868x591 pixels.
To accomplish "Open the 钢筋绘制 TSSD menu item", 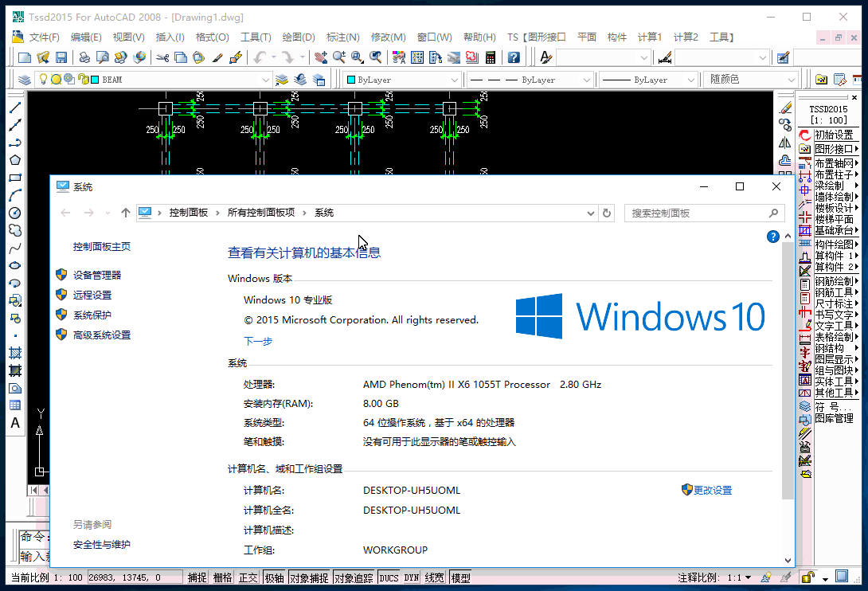I will [836, 281].
